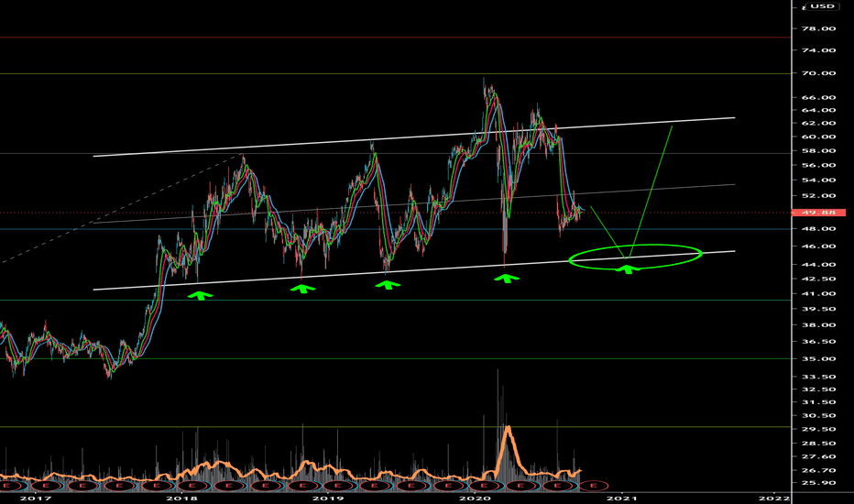Click the 2018 label on time axis
Screen dimensions: 854x504
point(181,498)
